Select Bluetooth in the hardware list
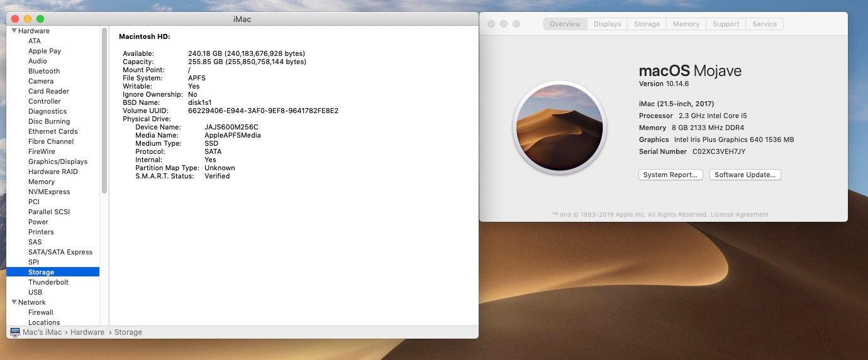868x360 pixels. (44, 71)
